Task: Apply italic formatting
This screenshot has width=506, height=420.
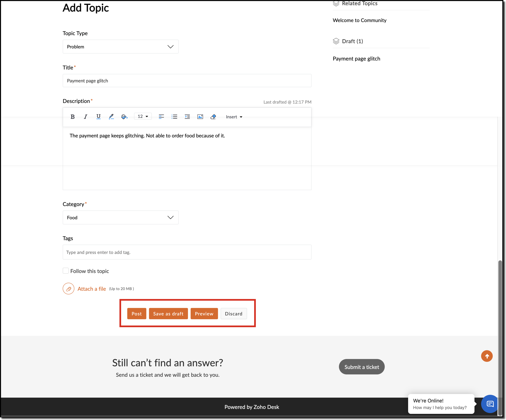Action: [x=85, y=117]
